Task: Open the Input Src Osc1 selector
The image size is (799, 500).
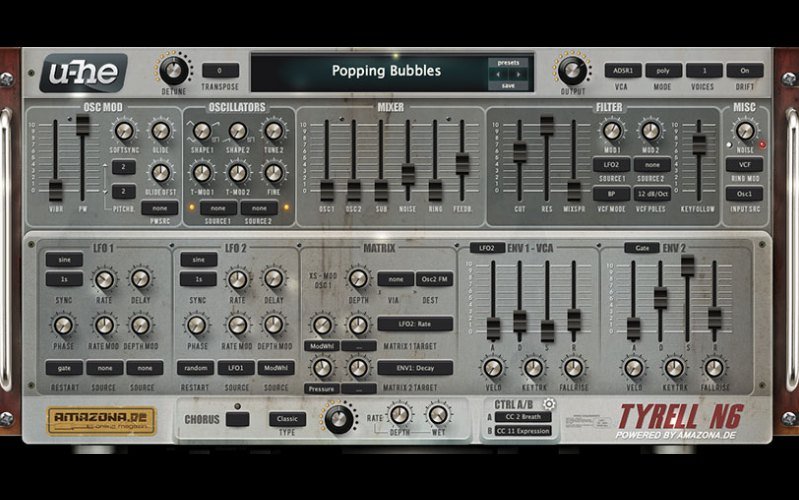Action: click(x=744, y=194)
